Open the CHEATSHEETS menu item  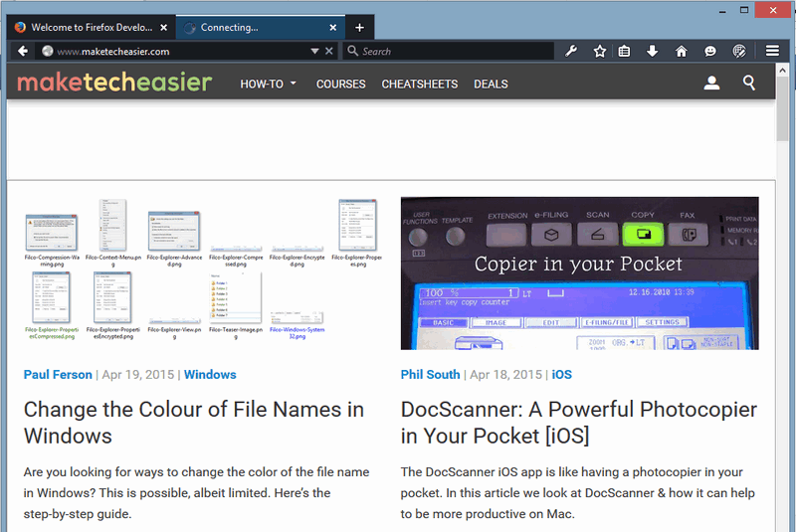pyautogui.click(x=419, y=85)
